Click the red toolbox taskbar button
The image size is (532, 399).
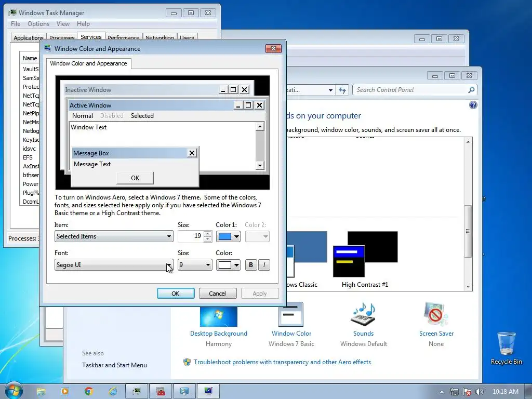[x=161, y=392]
